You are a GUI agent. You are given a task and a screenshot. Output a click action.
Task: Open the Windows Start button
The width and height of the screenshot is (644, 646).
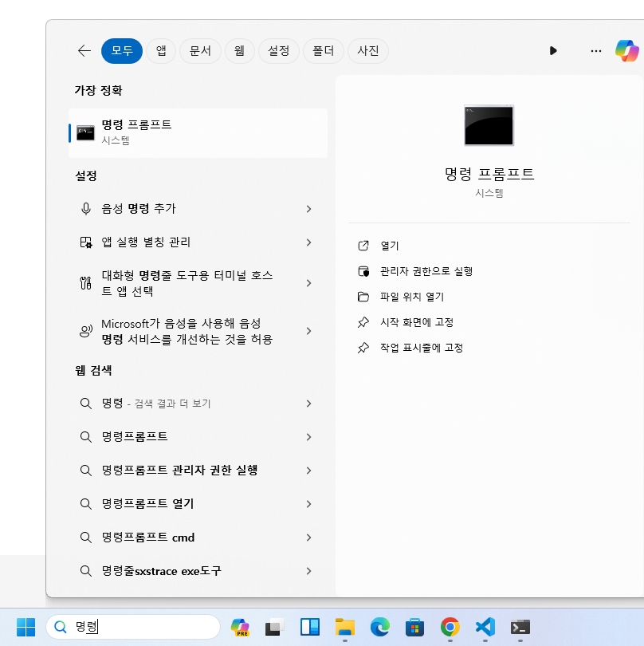26,627
